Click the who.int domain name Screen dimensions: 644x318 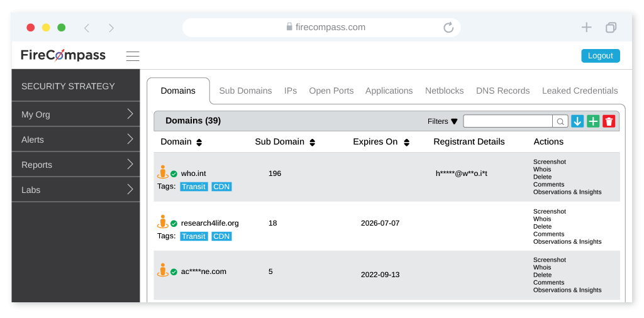click(x=192, y=173)
